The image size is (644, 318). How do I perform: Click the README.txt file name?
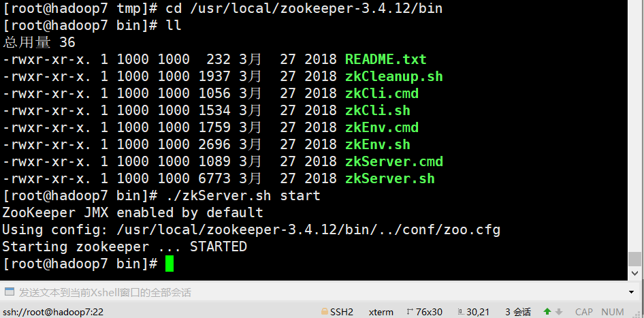[x=386, y=59]
